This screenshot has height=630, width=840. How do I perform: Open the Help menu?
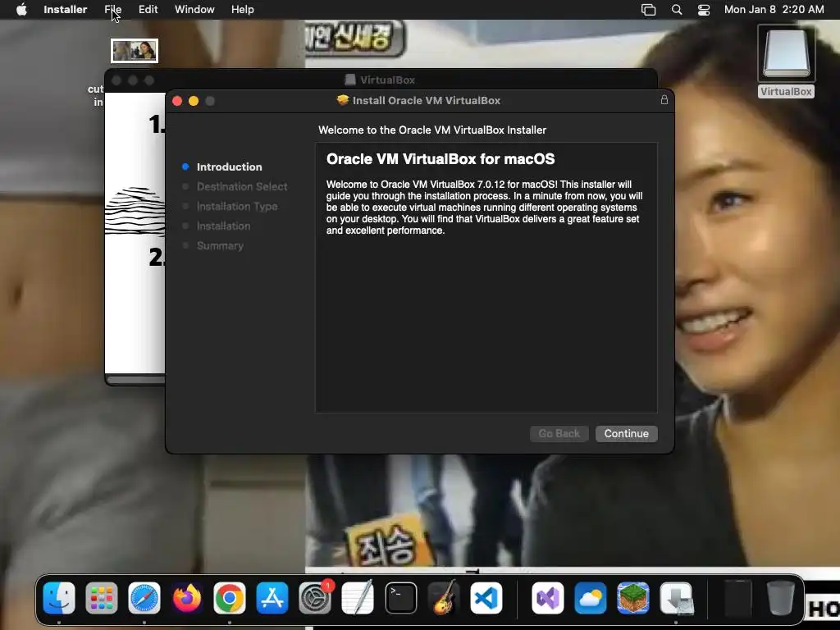(242, 10)
